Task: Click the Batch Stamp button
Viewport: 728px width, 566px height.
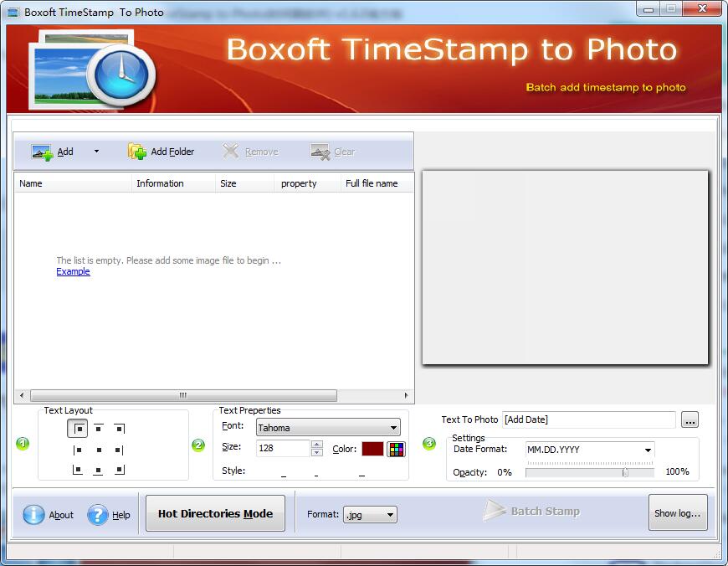Action: tap(531, 512)
